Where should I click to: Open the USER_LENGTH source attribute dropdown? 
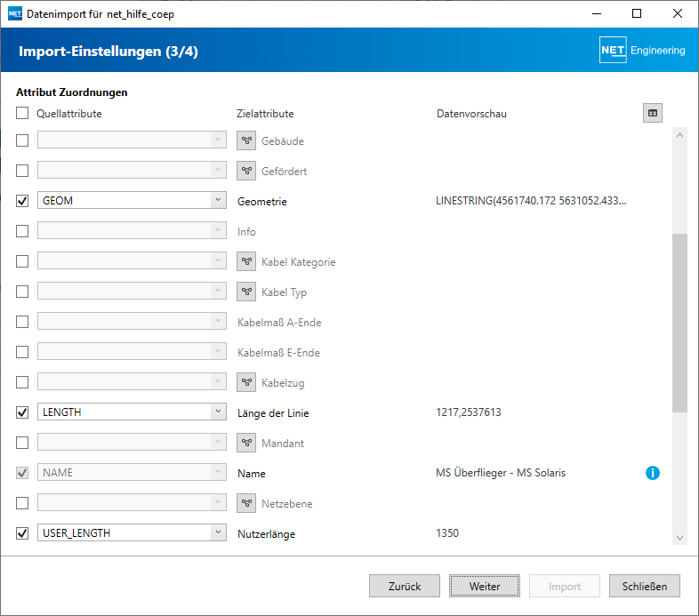click(132, 532)
